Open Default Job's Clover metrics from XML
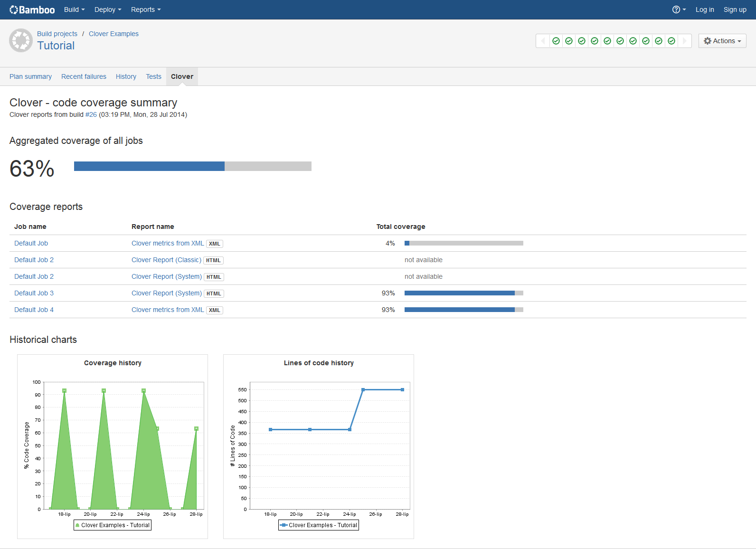Screen dimensions: 756x549 [x=168, y=243]
